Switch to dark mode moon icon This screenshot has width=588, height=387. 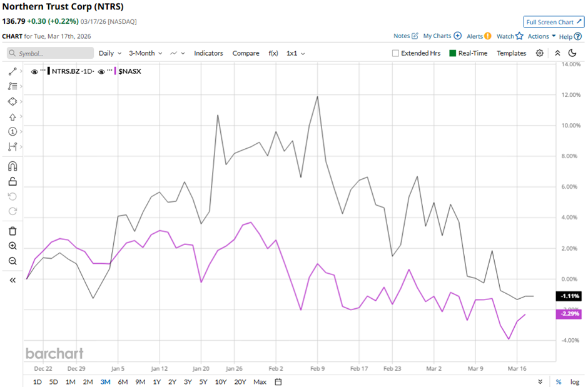572,53
